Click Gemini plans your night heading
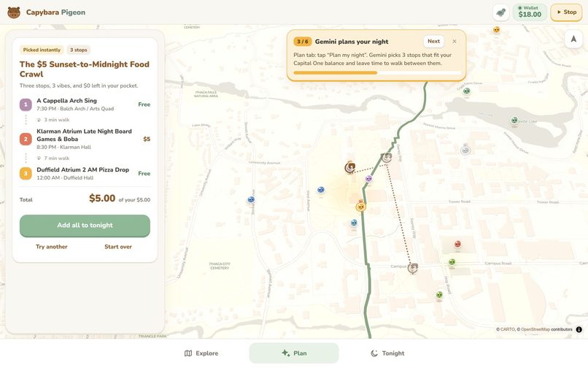Screen dimensions: 588x368 (352, 42)
